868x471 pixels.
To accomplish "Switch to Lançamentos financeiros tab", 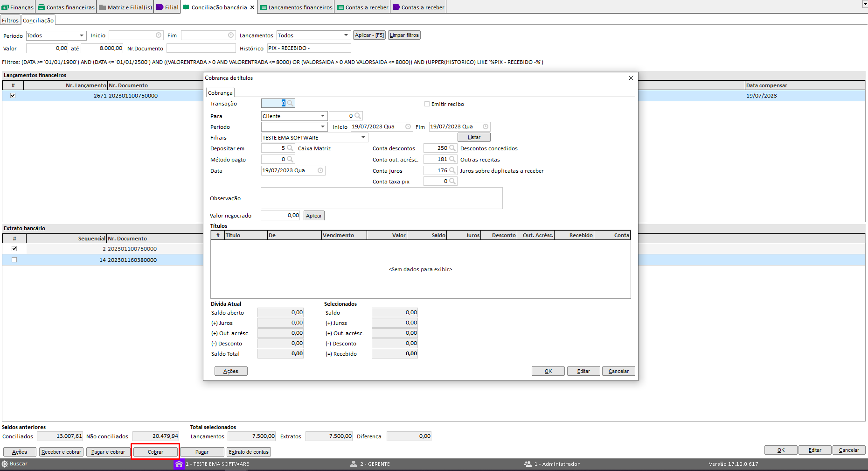I will pos(296,7).
